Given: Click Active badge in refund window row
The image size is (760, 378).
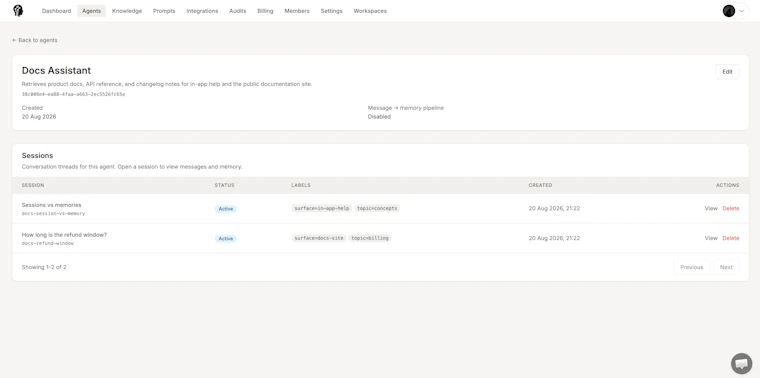Looking at the screenshot, I should click(x=226, y=238).
